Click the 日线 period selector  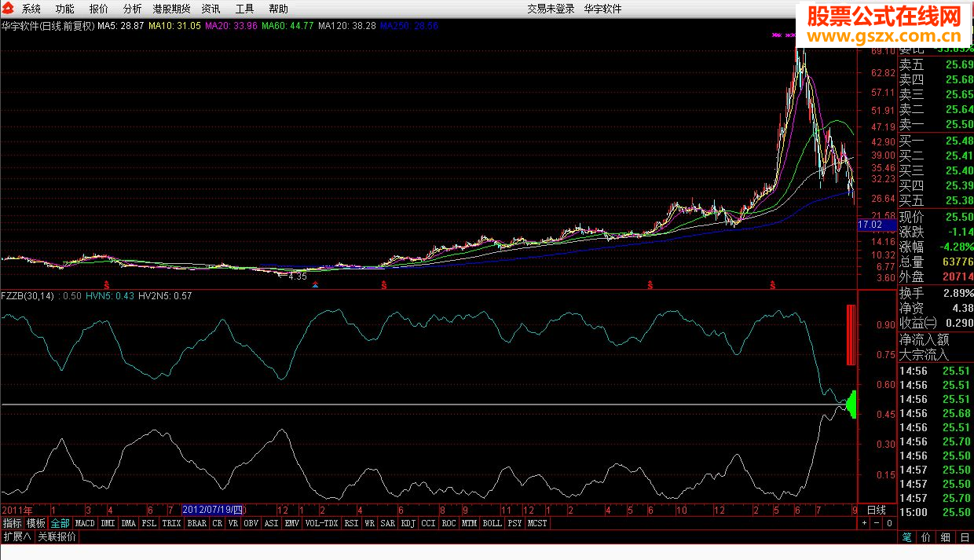pyautogui.click(x=876, y=510)
